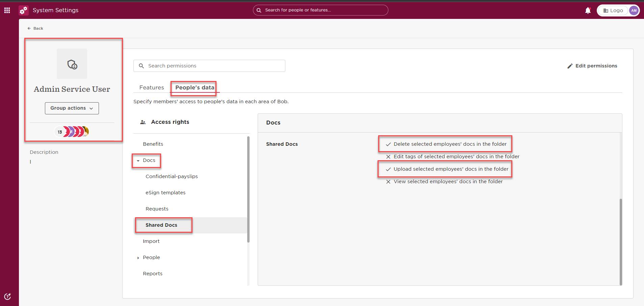Click 'Edit tags of selected employees' docs' text
Viewport: 644px width, 306px height.
(x=457, y=157)
